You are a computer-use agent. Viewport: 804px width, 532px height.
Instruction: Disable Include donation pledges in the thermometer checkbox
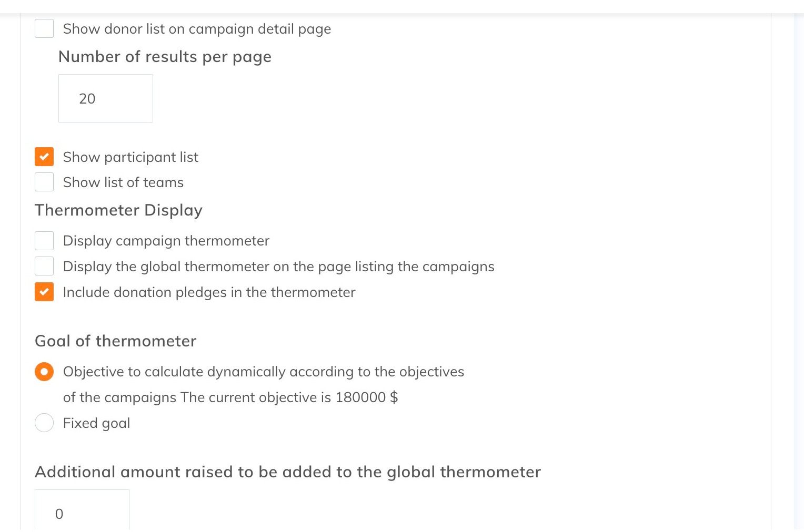44,292
